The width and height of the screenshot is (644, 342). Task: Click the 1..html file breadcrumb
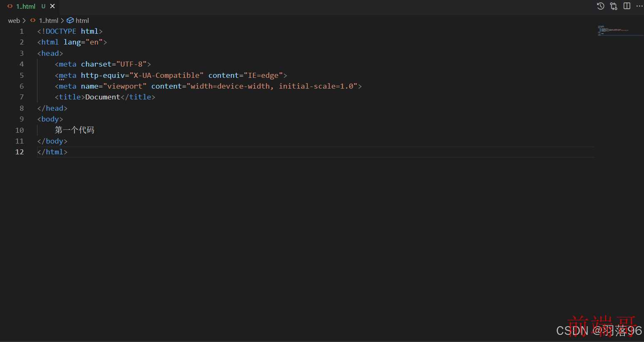pos(48,20)
